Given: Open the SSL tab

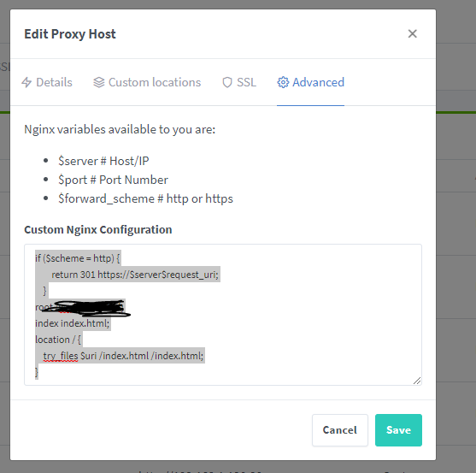Looking at the screenshot, I should coord(239,82).
